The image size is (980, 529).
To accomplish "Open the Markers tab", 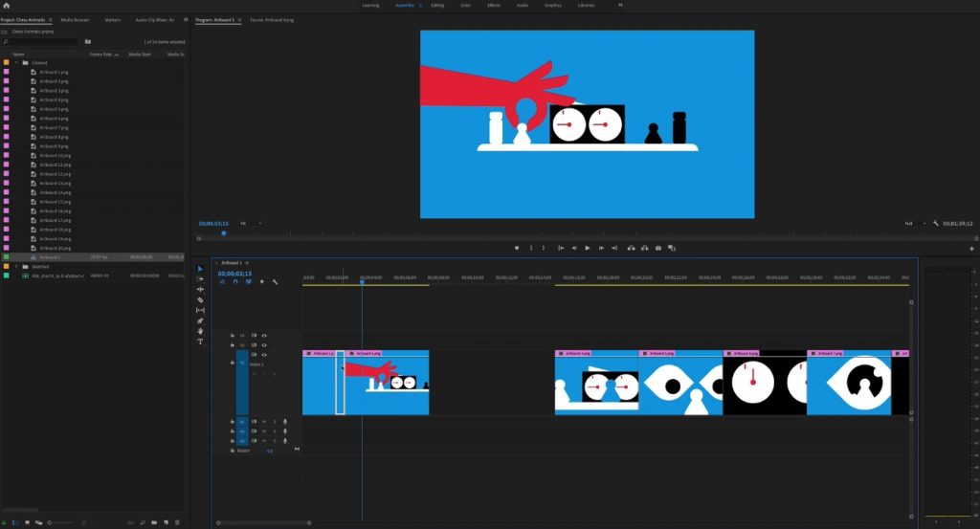I will pos(113,20).
